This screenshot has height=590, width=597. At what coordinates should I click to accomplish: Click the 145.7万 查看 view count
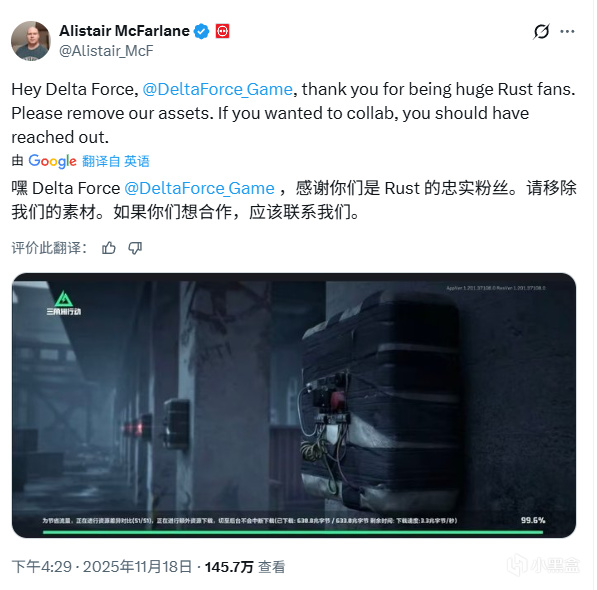(x=245, y=567)
